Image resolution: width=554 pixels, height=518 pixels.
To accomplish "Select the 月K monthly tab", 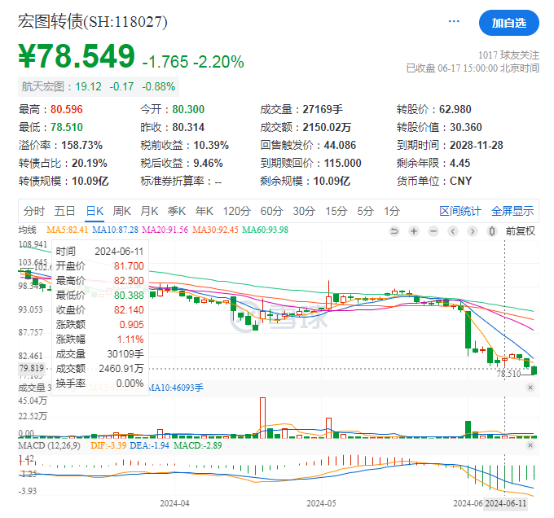I will click(x=149, y=211).
